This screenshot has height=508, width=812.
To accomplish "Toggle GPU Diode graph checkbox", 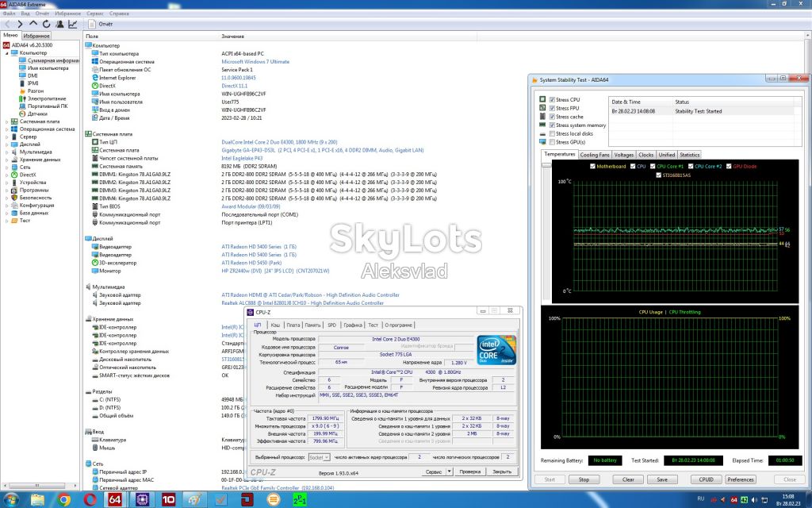I will click(x=729, y=167).
